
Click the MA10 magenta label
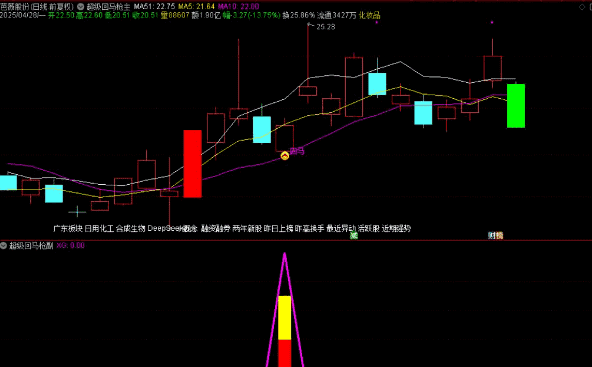pyautogui.click(x=239, y=6)
